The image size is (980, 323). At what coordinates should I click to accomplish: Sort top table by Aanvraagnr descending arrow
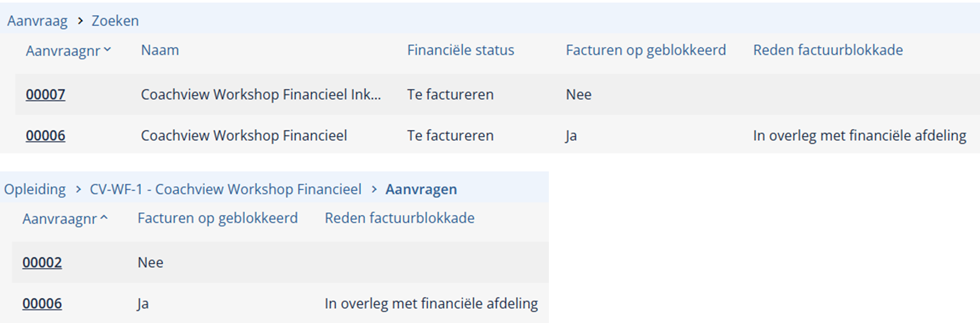coord(107,50)
